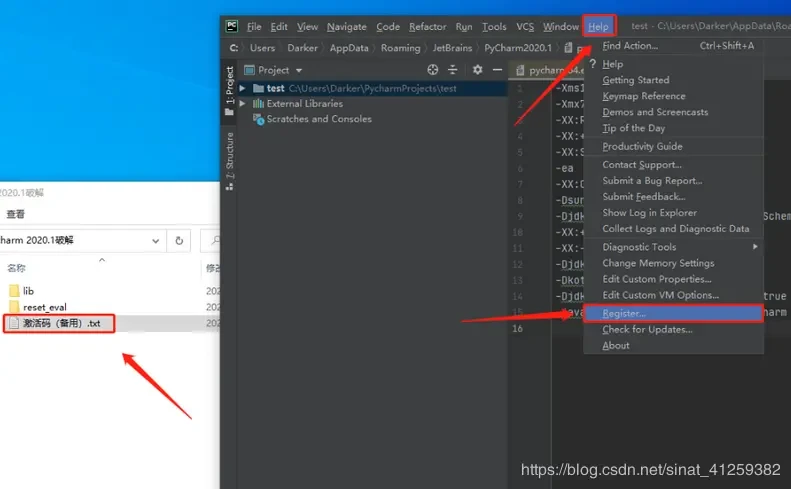Click the PyCharm logo icon in title bar
The image size is (791, 489).
pyautogui.click(x=232, y=27)
